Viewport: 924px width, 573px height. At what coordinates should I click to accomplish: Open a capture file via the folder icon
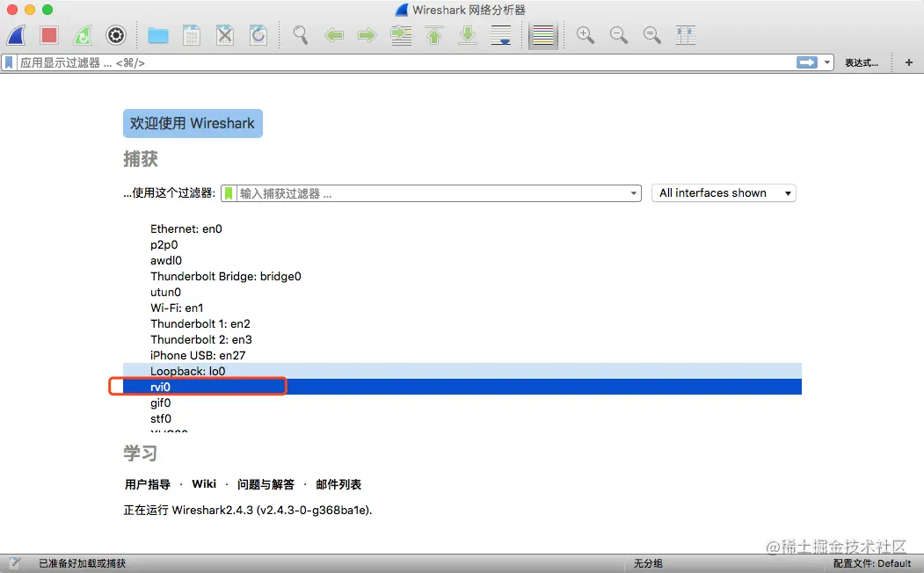(158, 35)
